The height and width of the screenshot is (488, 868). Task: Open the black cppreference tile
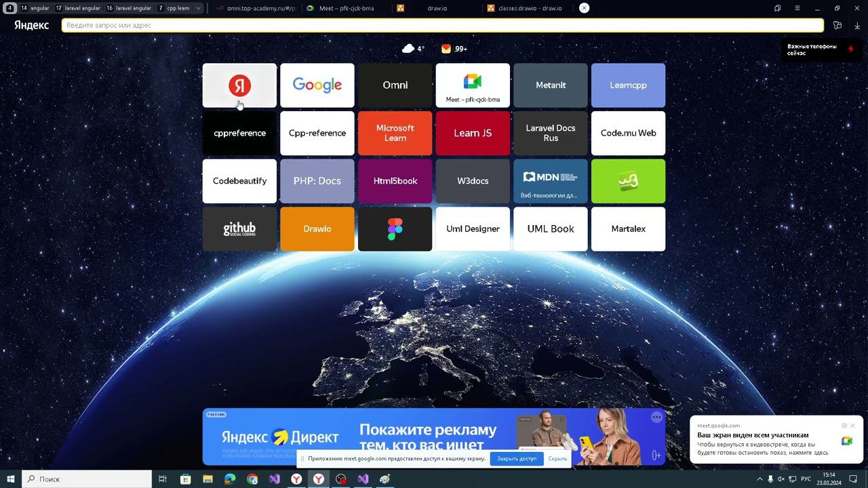pos(239,134)
